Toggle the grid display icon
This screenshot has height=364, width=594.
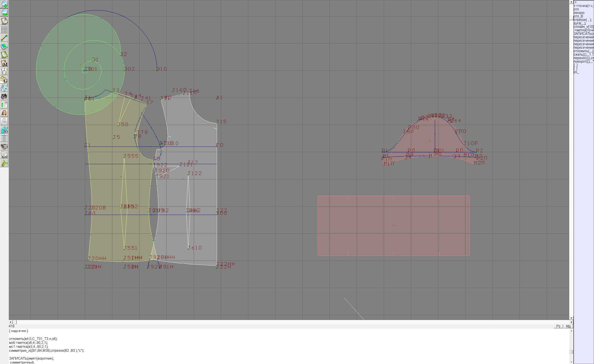pos(4,29)
